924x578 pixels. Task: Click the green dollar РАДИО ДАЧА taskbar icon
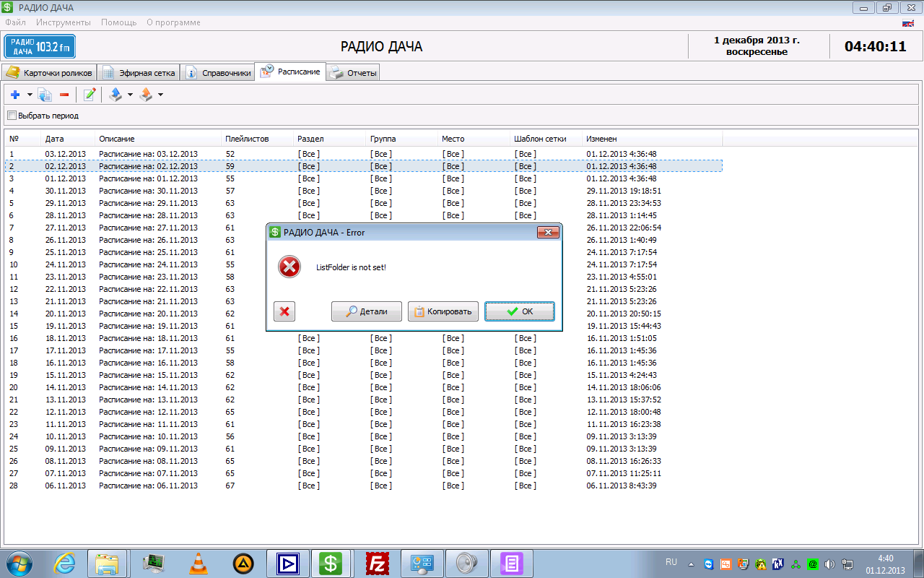(331, 563)
